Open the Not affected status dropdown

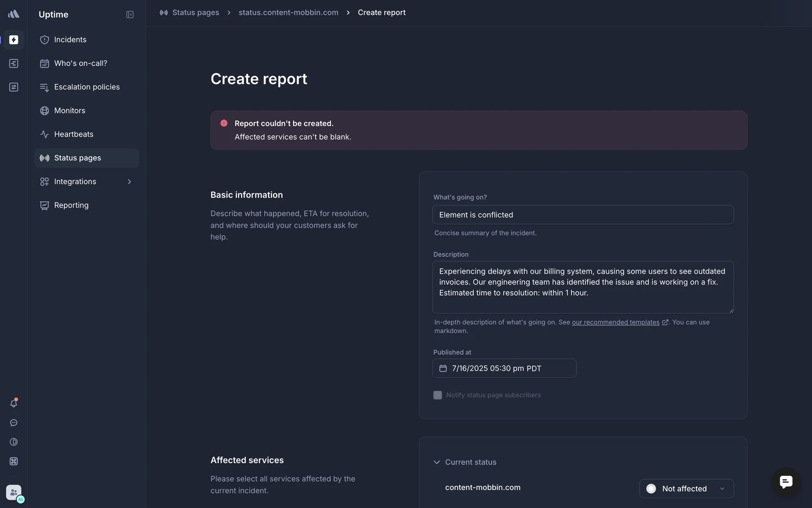point(686,489)
